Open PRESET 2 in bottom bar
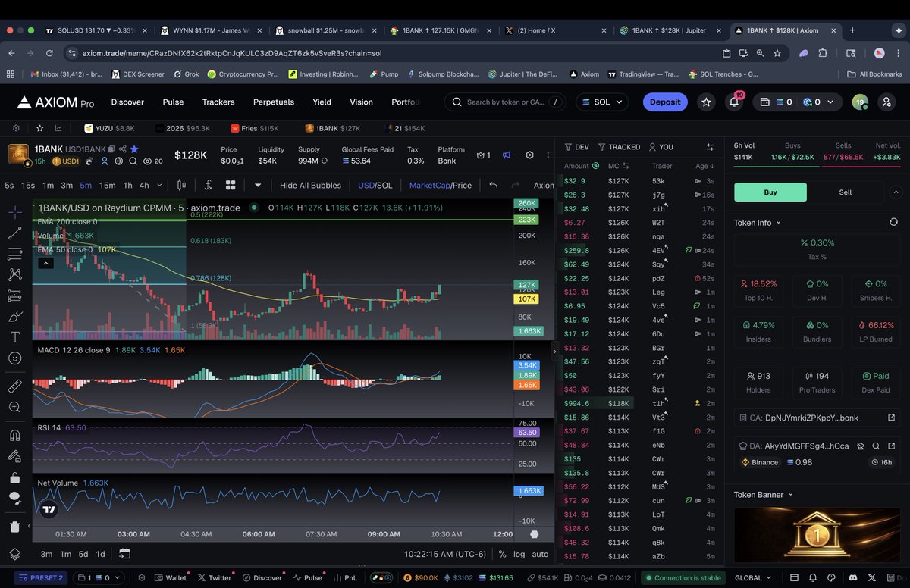 pos(40,577)
